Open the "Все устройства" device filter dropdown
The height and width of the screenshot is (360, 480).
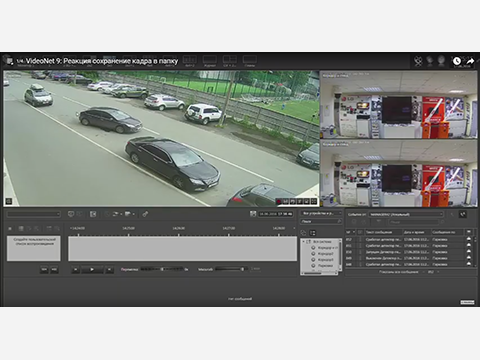(321, 213)
